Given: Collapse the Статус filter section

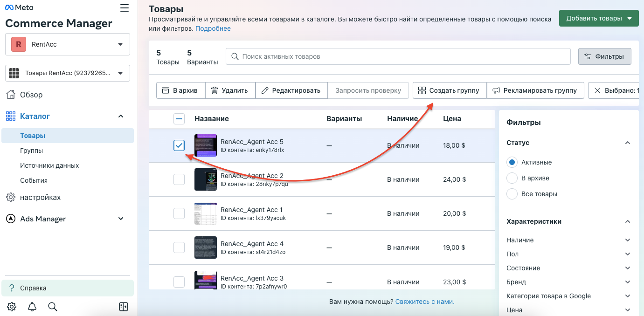Looking at the screenshot, I should click(628, 143).
